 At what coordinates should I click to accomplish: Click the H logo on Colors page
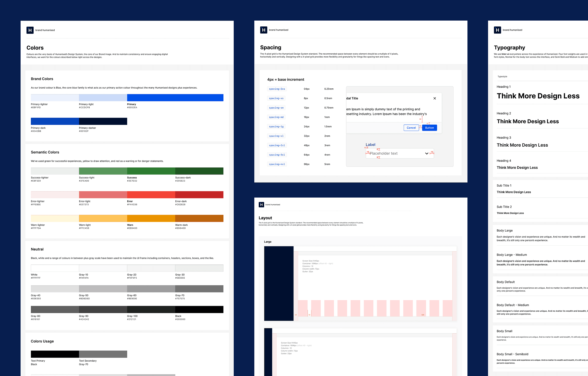point(30,30)
